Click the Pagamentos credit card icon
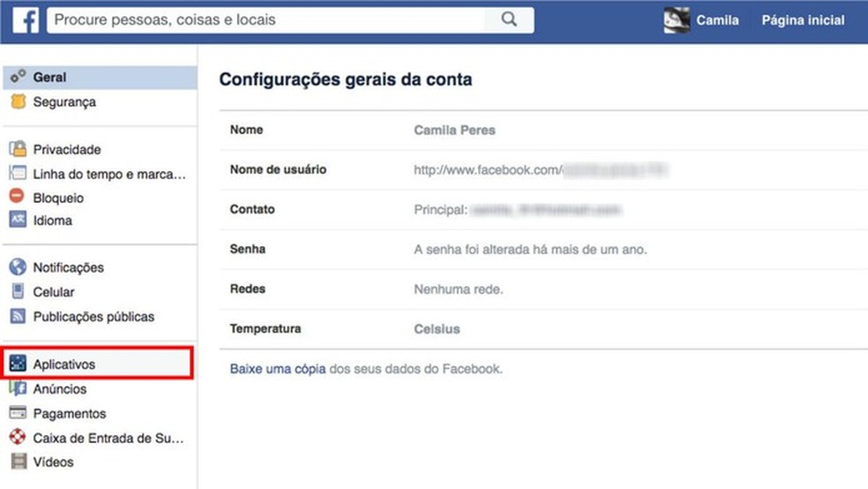The image size is (868, 489). coord(18,412)
